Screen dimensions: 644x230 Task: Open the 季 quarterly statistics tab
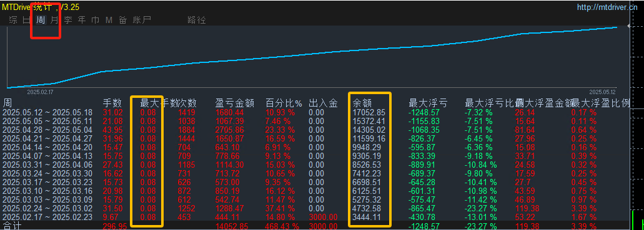tap(68, 20)
